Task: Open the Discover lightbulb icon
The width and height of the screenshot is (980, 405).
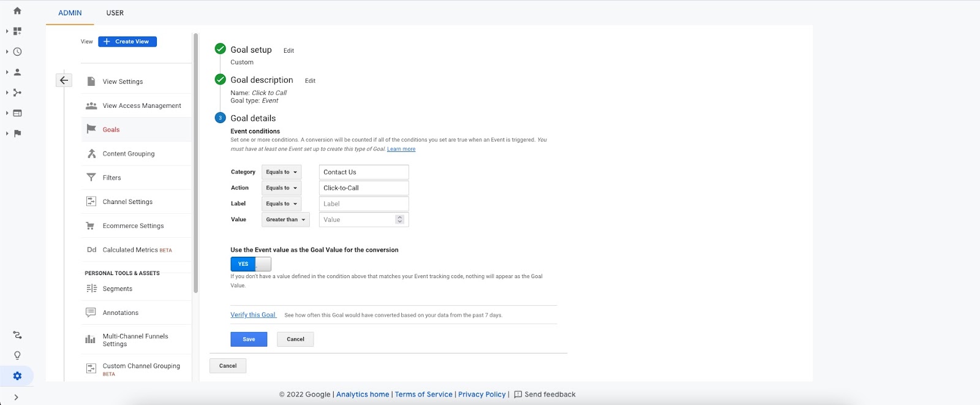Action: tap(17, 355)
